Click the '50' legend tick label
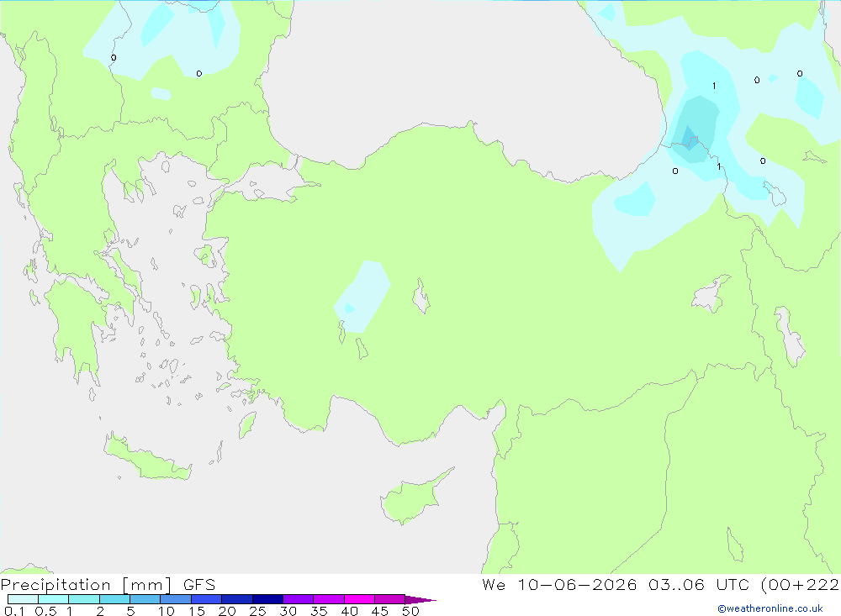This screenshot has width=841, height=616. pos(411,611)
